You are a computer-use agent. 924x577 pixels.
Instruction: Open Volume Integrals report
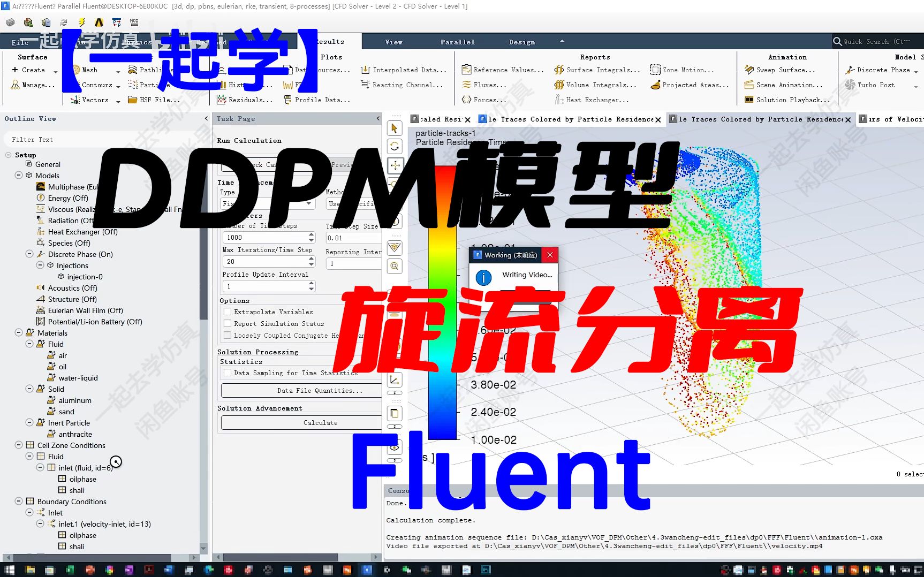pyautogui.click(x=596, y=85)
